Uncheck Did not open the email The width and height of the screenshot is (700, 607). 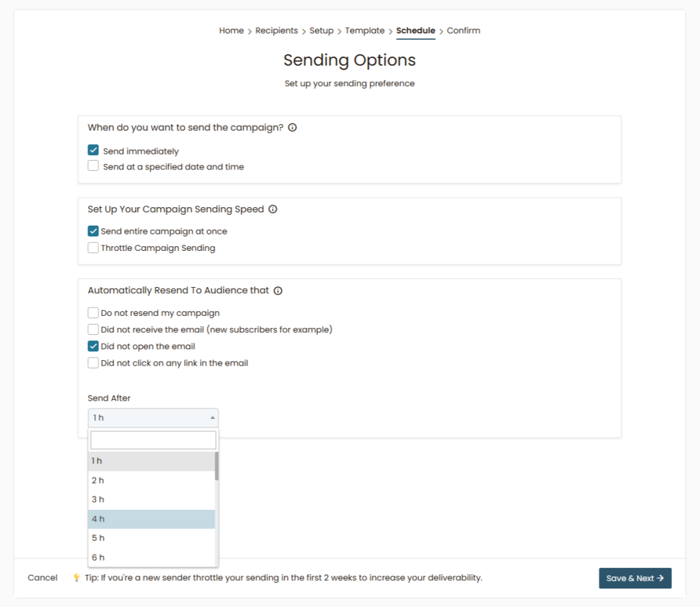click(x=94, y=347)
